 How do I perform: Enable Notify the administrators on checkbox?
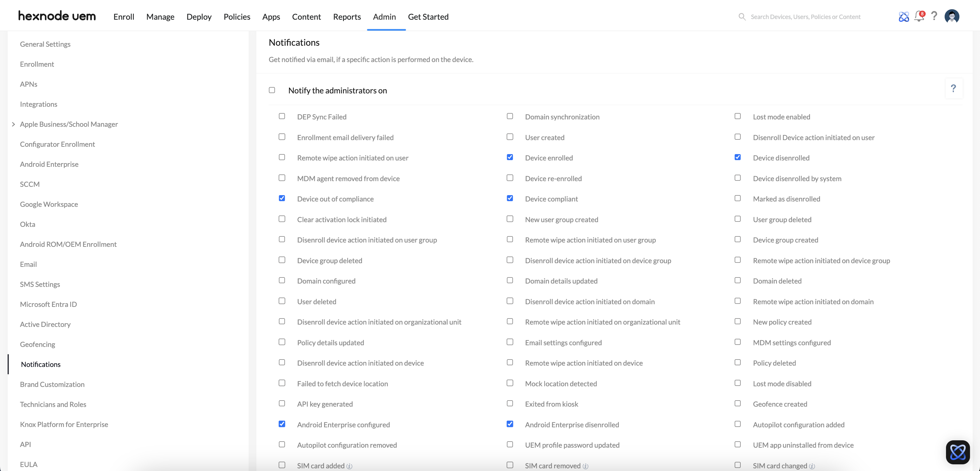272,90
